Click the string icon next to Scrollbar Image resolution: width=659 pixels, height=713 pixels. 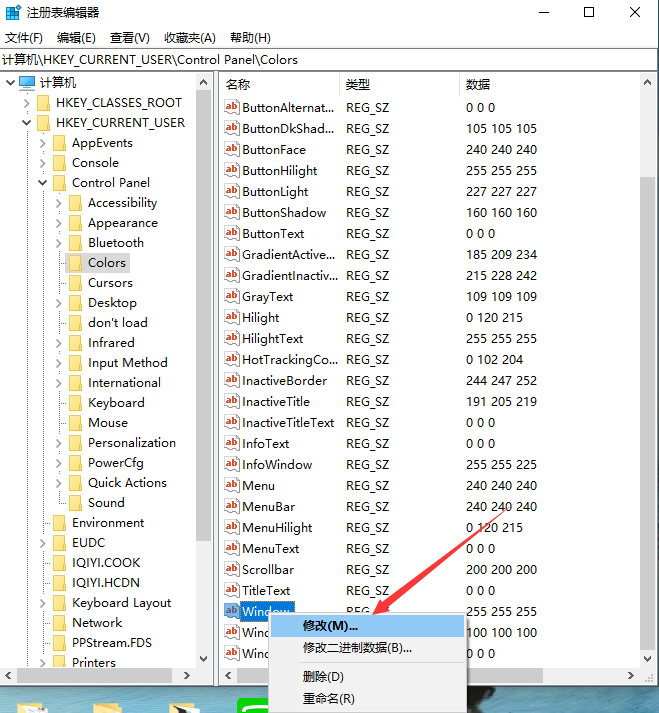[232, 570]
